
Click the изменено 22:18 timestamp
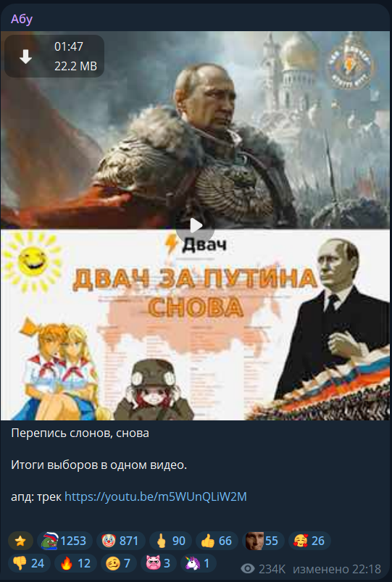(x=337, y=569)
